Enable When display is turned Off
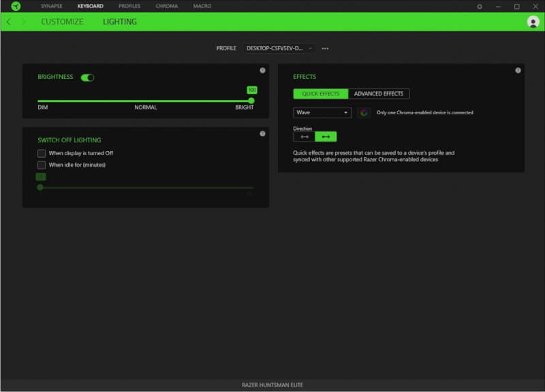 point(42,153)
